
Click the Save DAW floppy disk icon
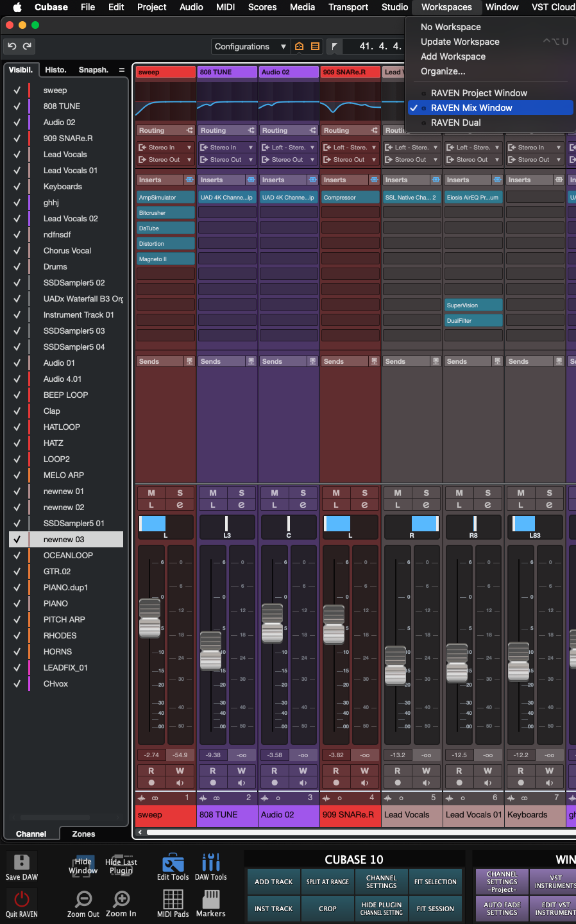(x=22, y=862)
